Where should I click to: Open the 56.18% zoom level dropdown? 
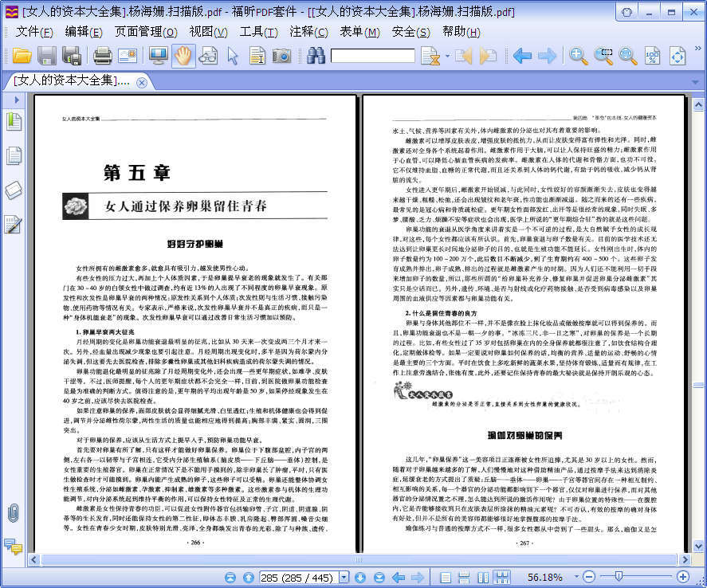coord(576,577)
